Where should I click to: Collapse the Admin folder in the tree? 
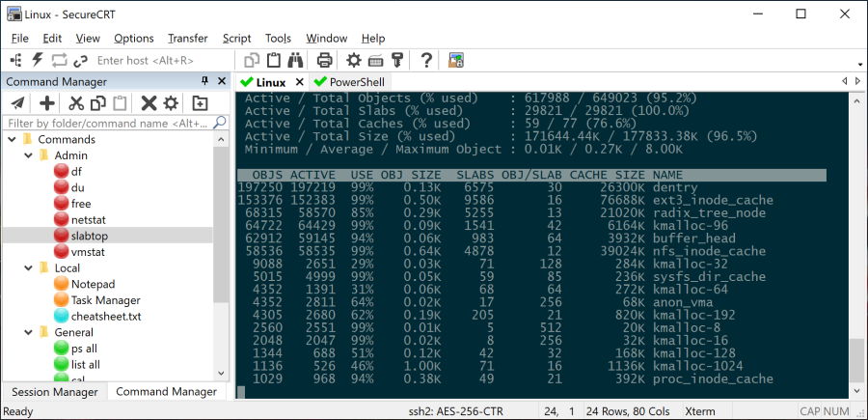(x=26, y=155)
